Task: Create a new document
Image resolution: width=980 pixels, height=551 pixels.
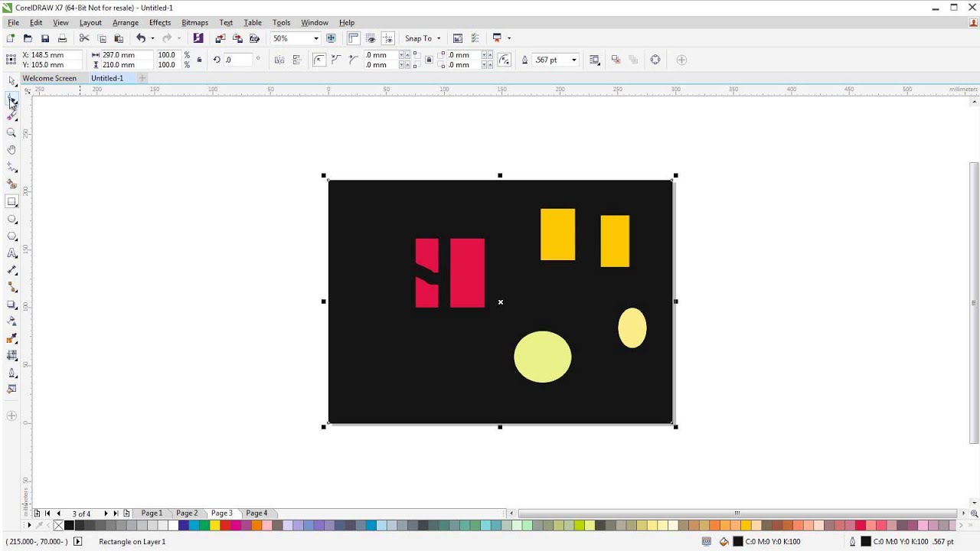Action: 11,38
